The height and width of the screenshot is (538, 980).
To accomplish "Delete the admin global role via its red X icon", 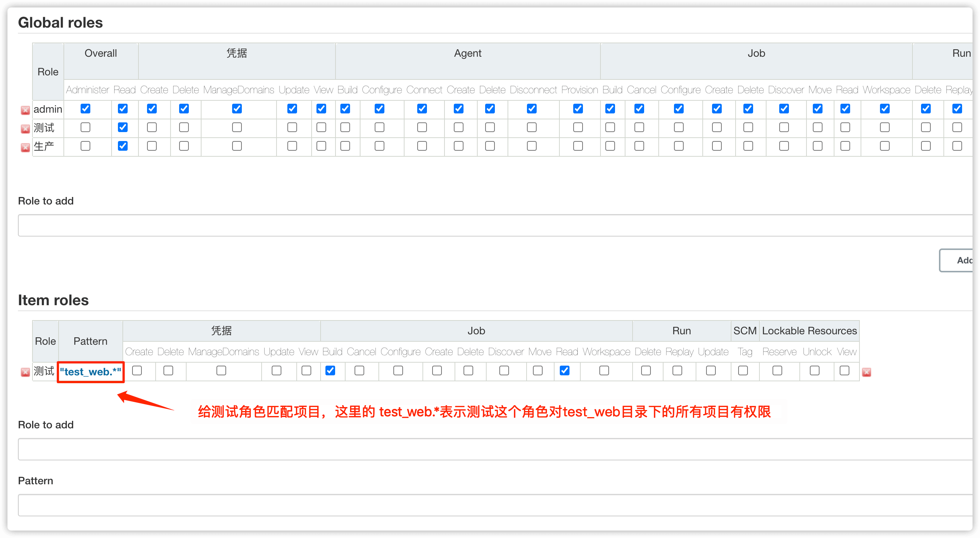I will click(25, 110).
